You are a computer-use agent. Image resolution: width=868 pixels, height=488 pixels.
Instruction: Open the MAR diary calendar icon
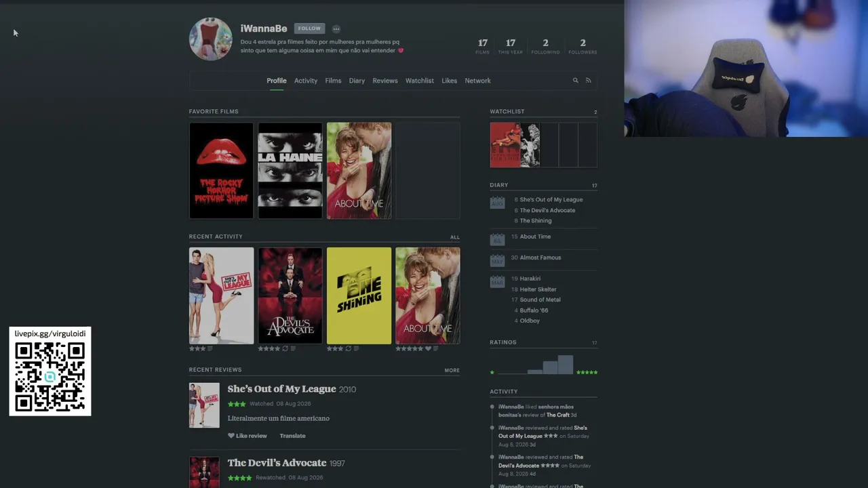498,281
